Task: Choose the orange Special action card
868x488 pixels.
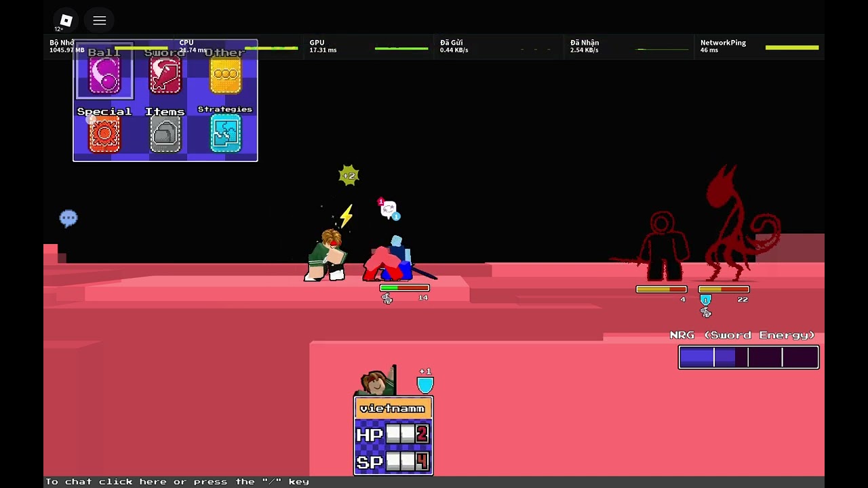Action: [104, 134]
